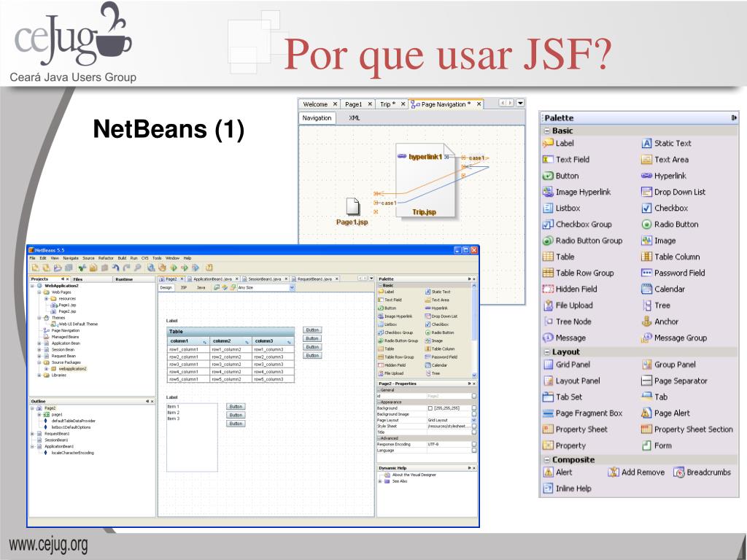Select File Upload in the large Palette panel

click(568, 306)
